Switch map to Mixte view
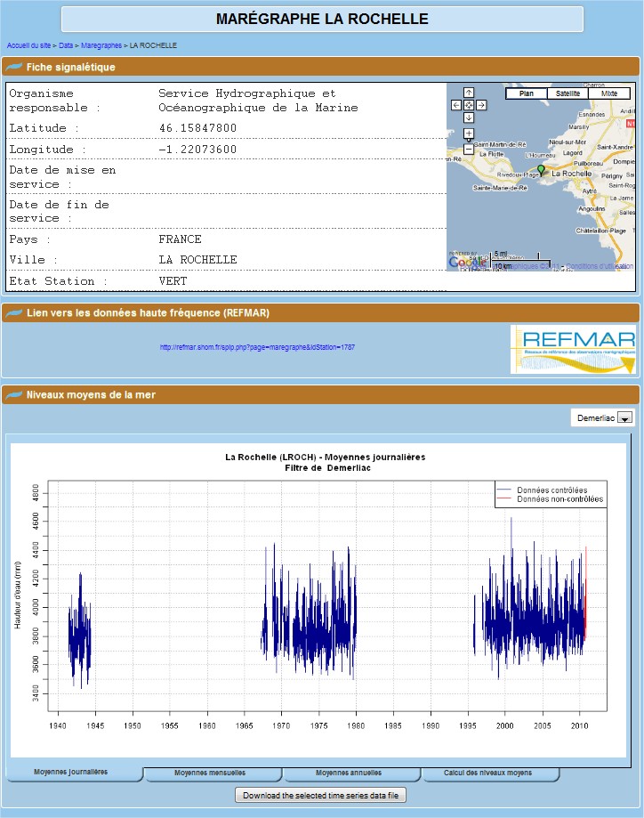This screenshot has width=644, height=818. point(609,93)
